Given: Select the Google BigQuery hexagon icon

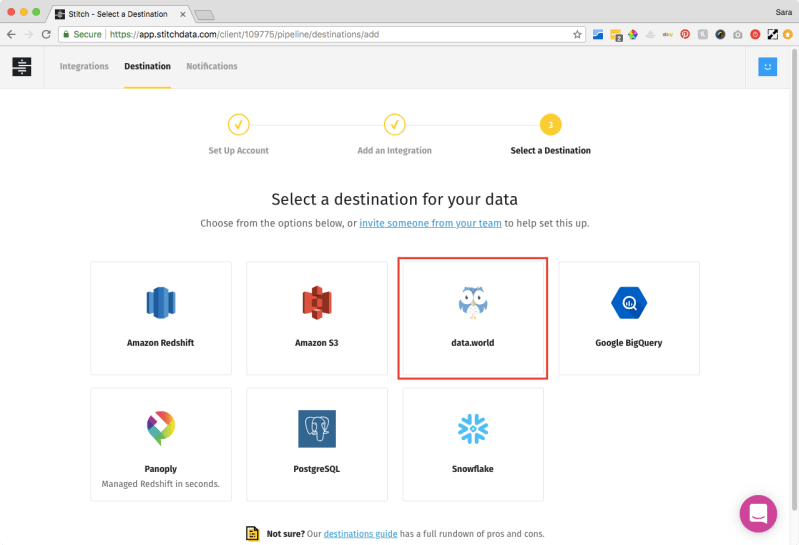Looking at the screenshot, I should click(x=629, y=303).
